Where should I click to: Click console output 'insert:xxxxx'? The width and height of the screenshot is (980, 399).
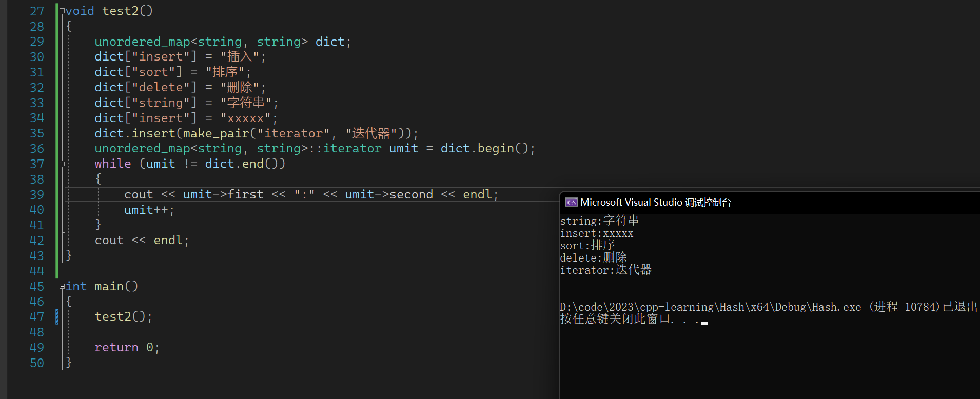point(597,233)
